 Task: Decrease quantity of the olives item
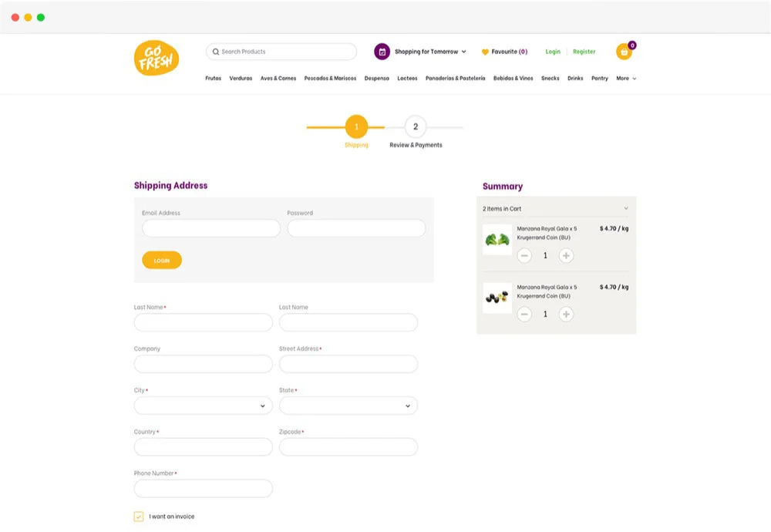coord(524,314)
